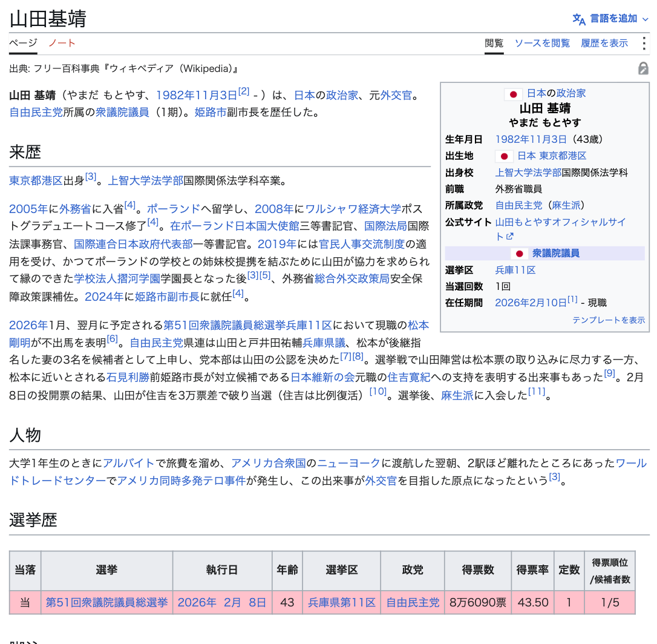Click the 外務省職員 value in infobox
The width and height of the screenshot is (657, 644).
point(518,189)
